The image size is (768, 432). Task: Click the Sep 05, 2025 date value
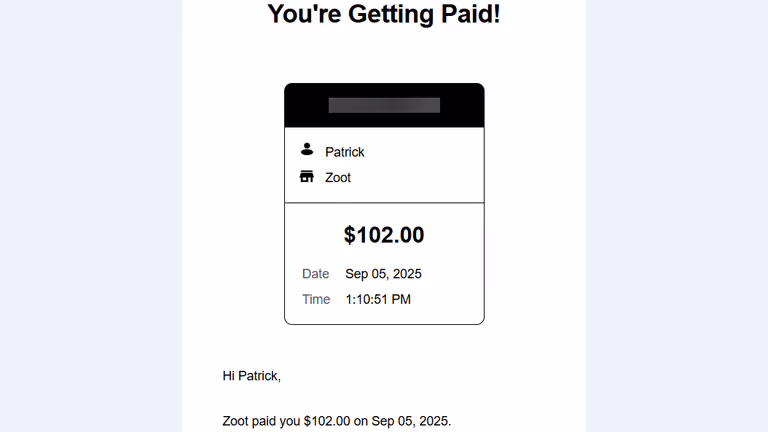click(x=384, y=274)
